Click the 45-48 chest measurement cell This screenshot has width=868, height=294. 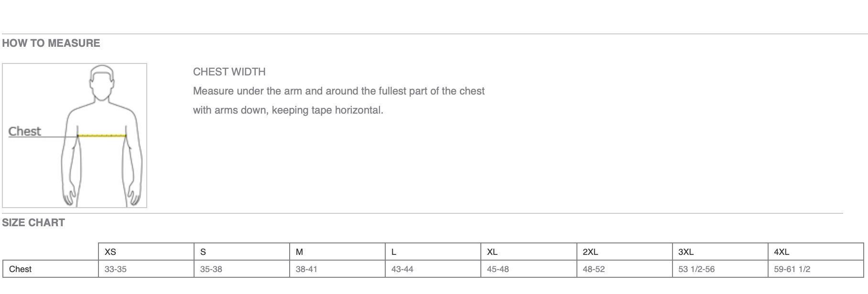tap(498, 269)
